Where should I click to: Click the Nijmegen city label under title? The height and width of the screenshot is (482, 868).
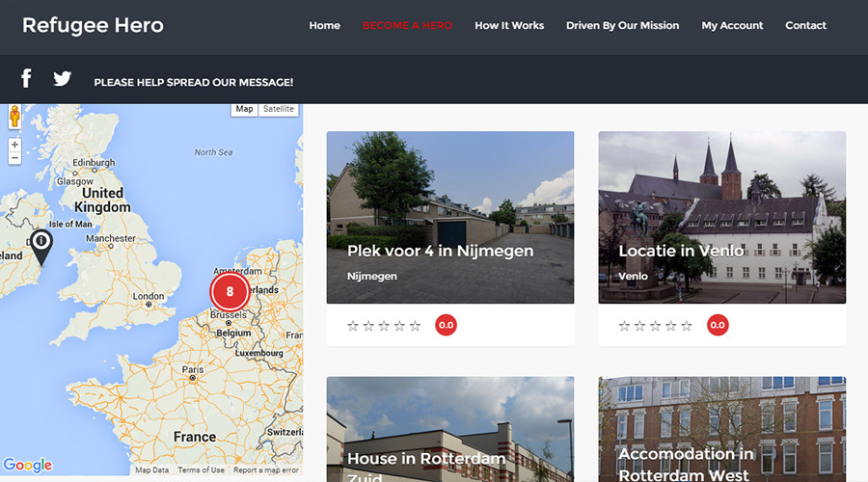[371, 276]
